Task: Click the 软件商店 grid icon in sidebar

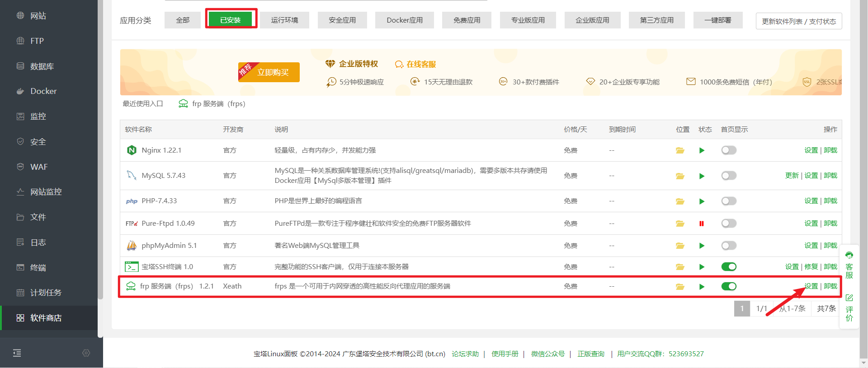Action: click(20, 318)
